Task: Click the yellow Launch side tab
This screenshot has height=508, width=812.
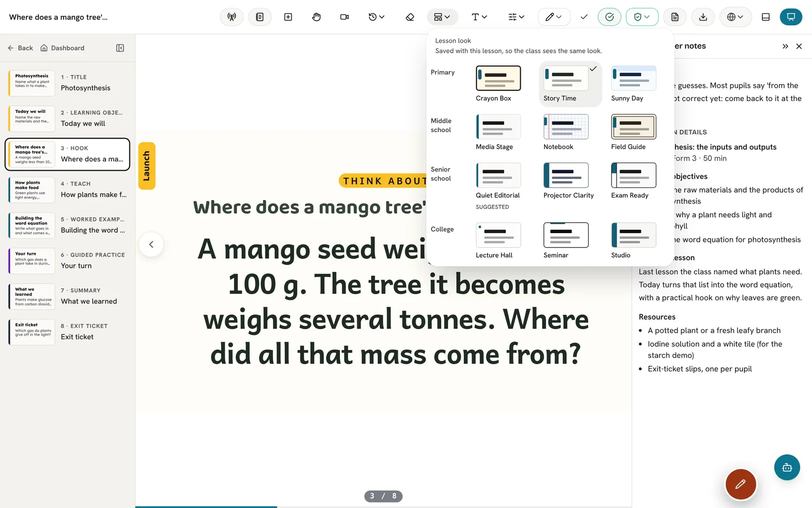Action: 147,166
